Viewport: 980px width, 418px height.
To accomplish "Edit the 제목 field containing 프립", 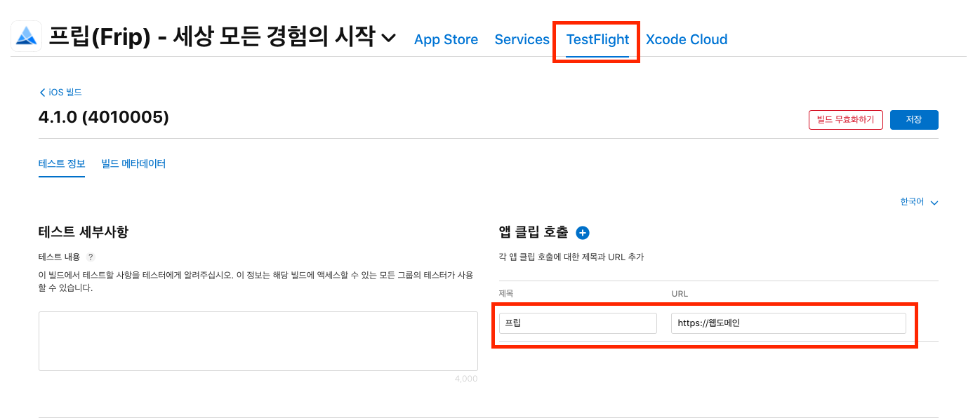I will pyautogui.click(x=578, y=323).
